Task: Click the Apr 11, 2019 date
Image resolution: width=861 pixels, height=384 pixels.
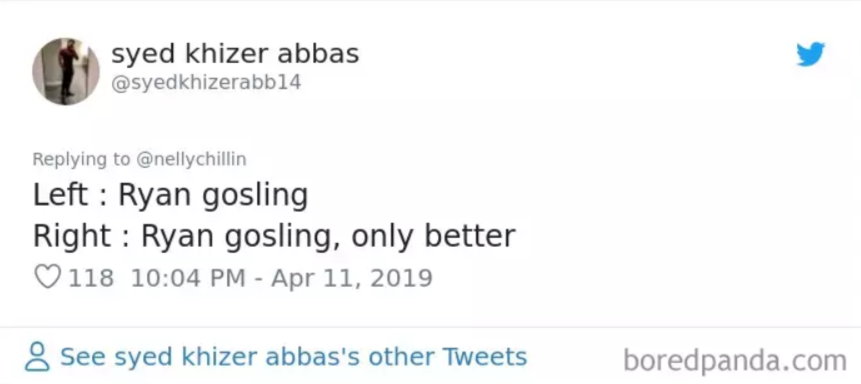Action: tap(351, 278)
